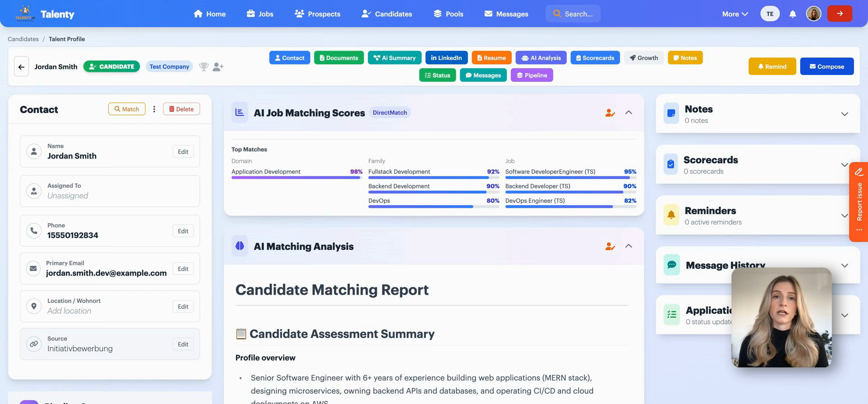Click the Talenty logo icon
Viewport: 868px width, 404px height.
point(25,14)
